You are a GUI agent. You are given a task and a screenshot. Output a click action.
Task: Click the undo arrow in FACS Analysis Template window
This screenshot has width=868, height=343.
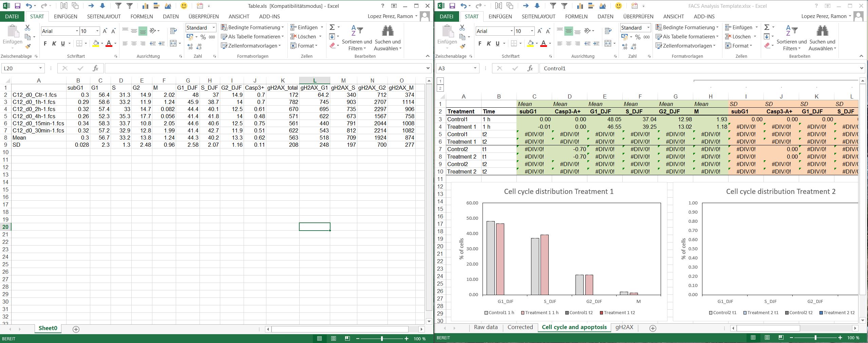[x=464, y=6]
